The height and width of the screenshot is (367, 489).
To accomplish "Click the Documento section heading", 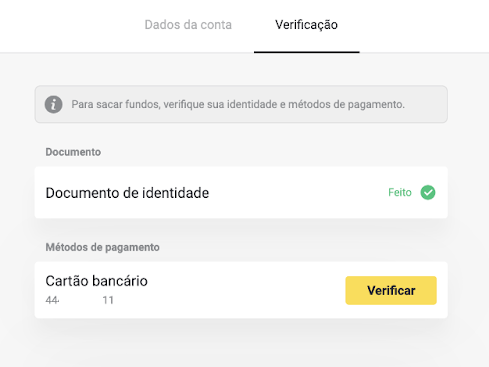I will pos(73,152).
